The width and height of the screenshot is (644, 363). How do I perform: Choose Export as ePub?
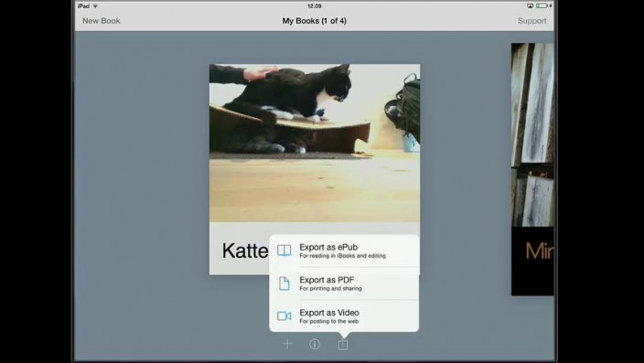point(344,251)
